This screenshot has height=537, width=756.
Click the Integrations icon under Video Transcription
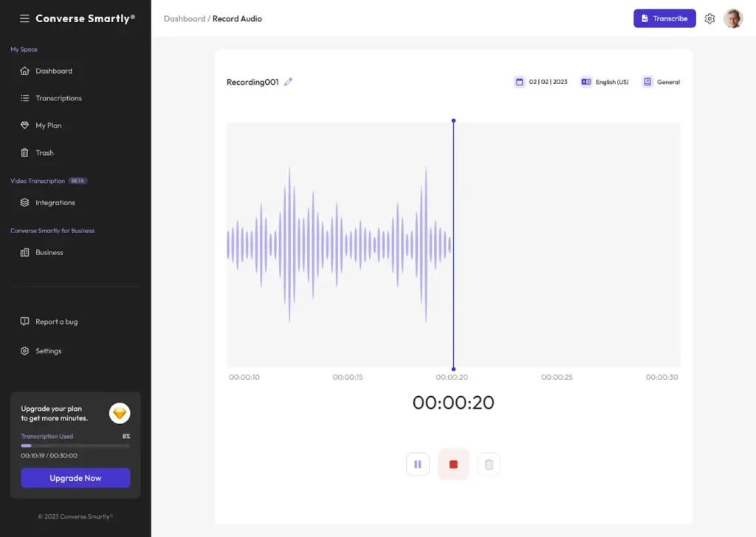click(x=24, y=202)
